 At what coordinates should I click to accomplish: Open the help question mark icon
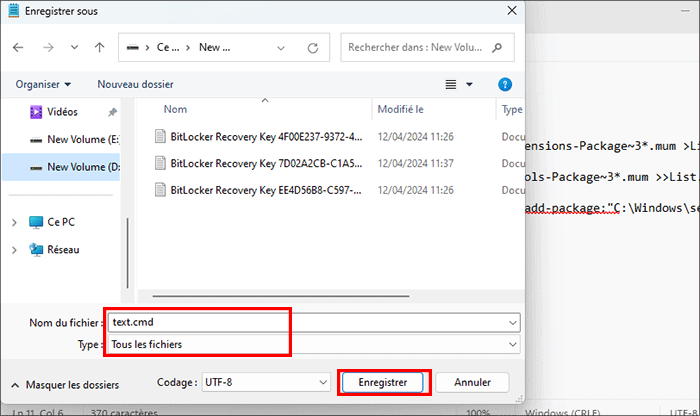pyautogui.click(x=505, y=85)
